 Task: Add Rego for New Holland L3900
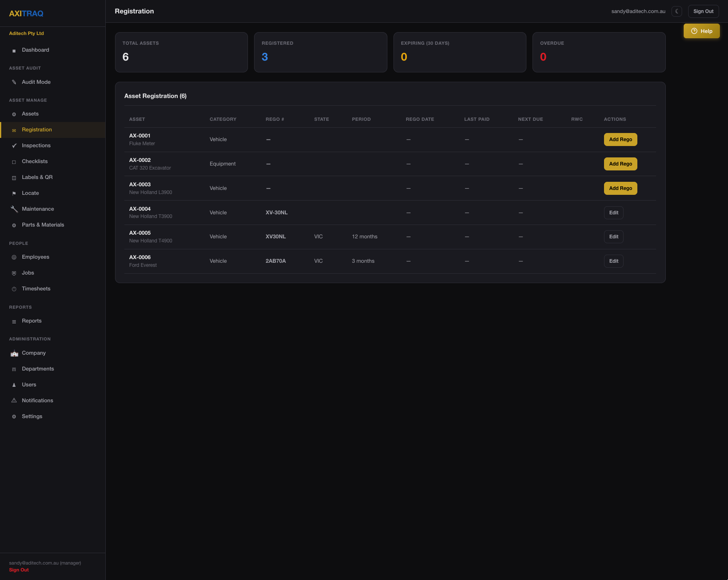pos(620,188)
